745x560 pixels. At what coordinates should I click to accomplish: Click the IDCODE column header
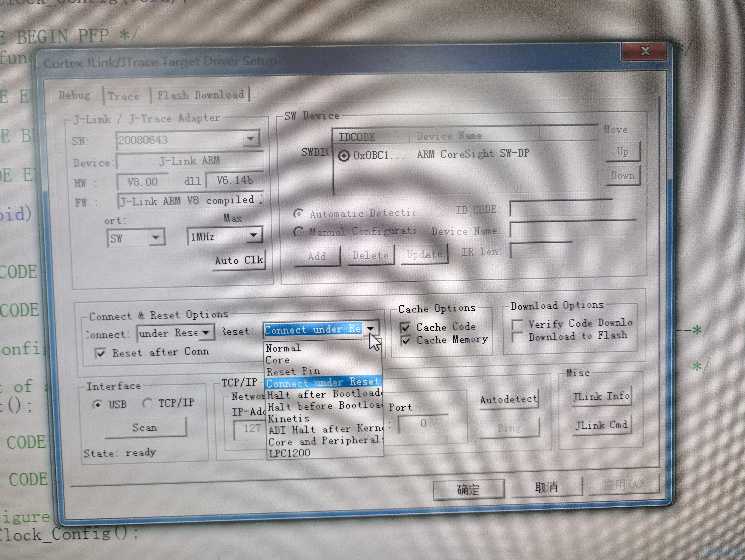(370, 136)
